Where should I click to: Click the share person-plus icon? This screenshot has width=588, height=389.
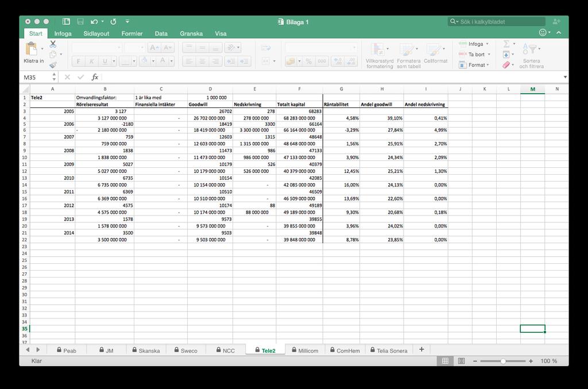coord(556,22)
